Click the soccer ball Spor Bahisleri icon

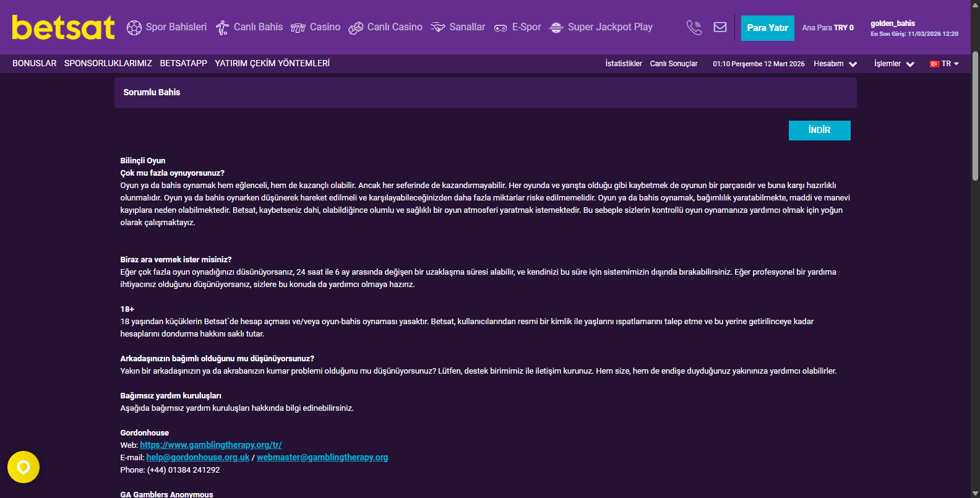tap(134, 28)
